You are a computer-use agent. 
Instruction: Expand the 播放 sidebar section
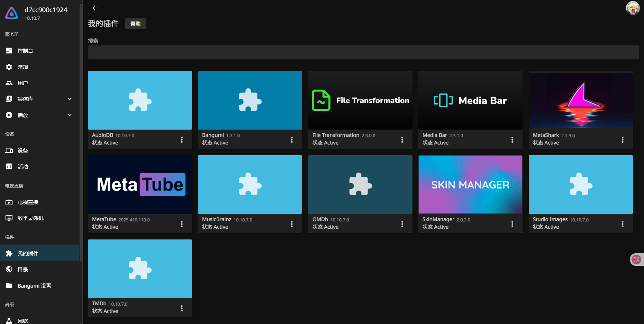[70, 115]
